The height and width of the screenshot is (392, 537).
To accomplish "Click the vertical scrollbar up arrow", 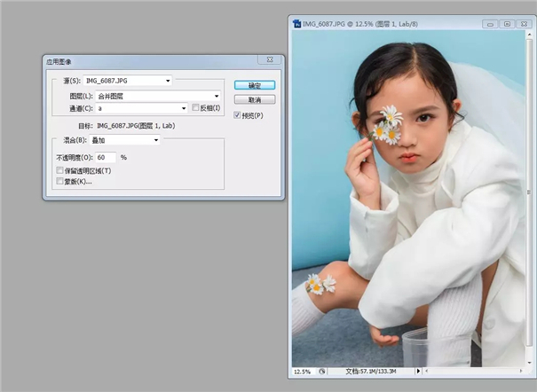I will point(530,35).
